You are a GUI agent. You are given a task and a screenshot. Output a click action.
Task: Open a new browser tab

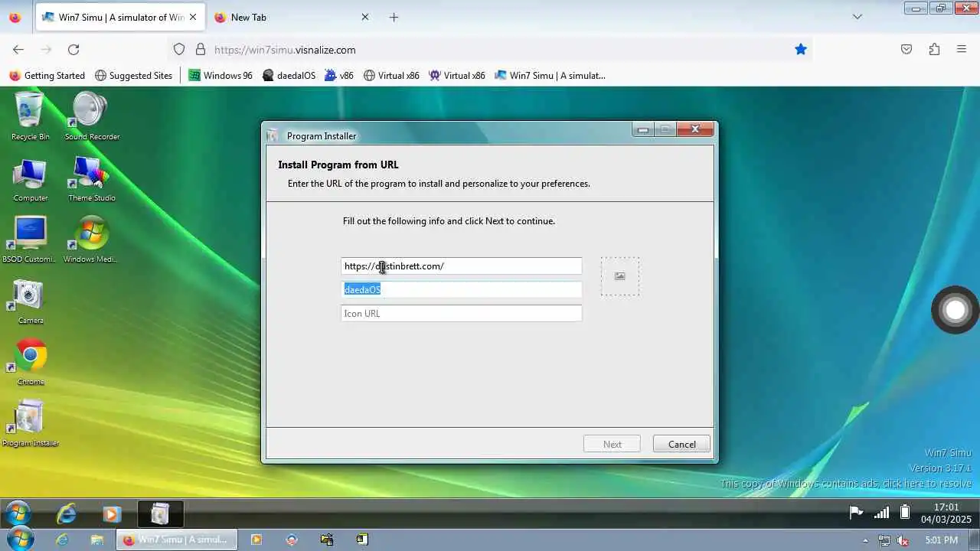394,17
